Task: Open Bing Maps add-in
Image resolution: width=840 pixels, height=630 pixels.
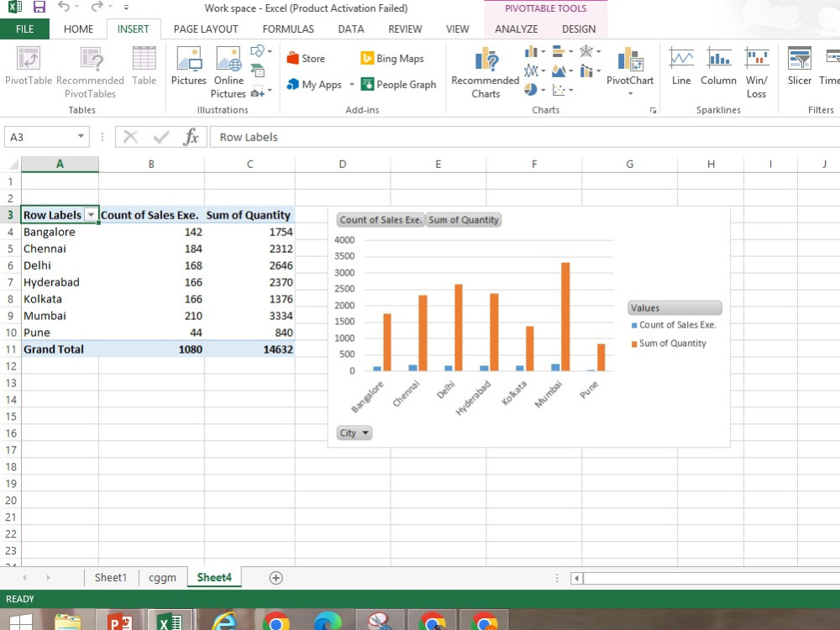Action: 394,58
